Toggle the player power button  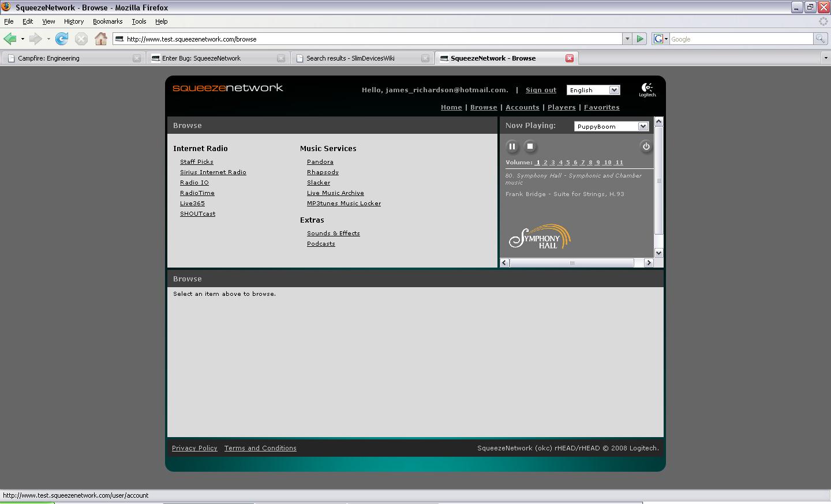coord(646,146)
